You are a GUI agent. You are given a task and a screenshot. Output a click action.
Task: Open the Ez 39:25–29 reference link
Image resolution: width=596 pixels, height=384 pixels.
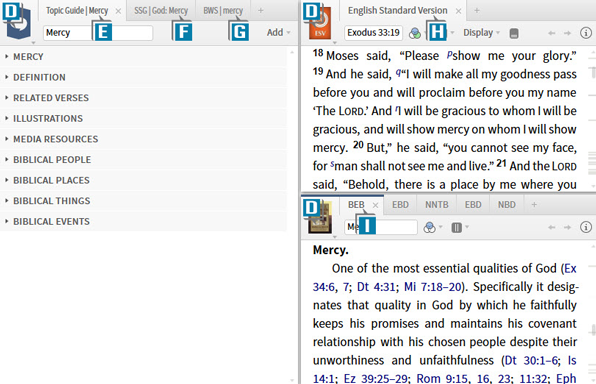[375, 379]
